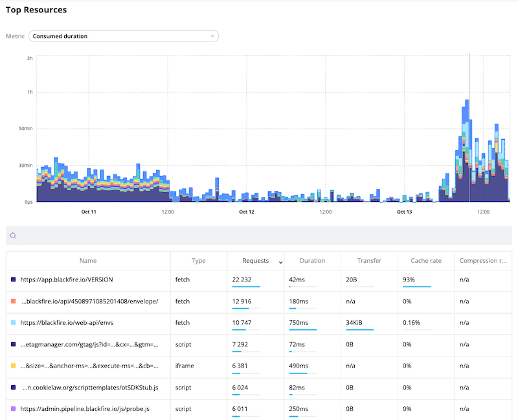Sort table by Type column header
The image size is (518, 420).
198,261
